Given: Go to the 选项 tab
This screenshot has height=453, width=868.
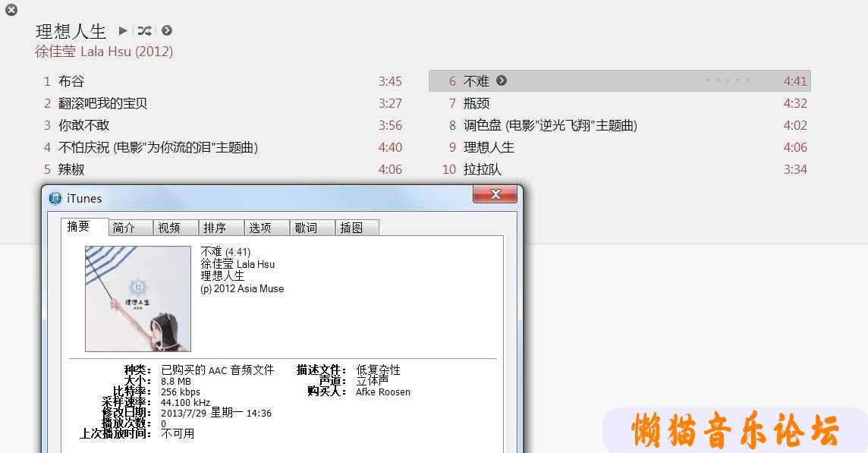Looking at the screenshot, I should pos(267,228).
